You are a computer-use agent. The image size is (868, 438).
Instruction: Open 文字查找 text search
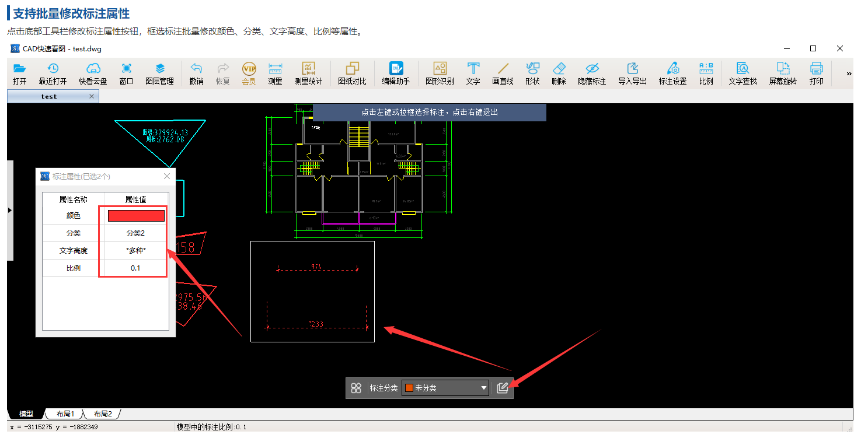tap(742, 73)
